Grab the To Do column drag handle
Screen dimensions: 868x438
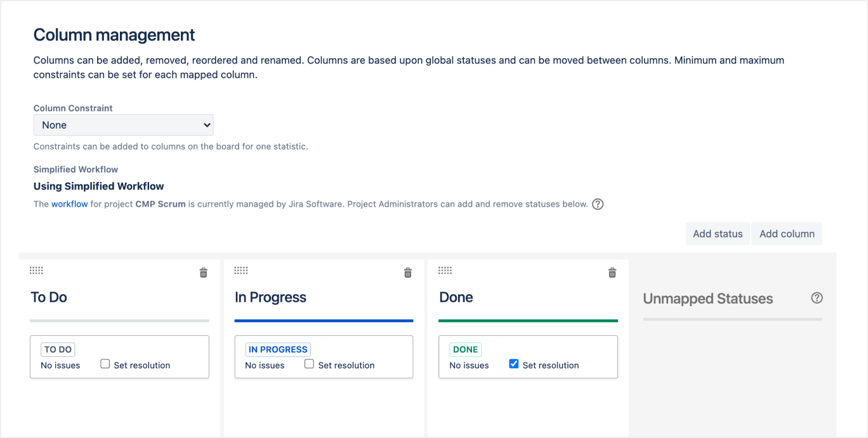[x=37, y=271]
